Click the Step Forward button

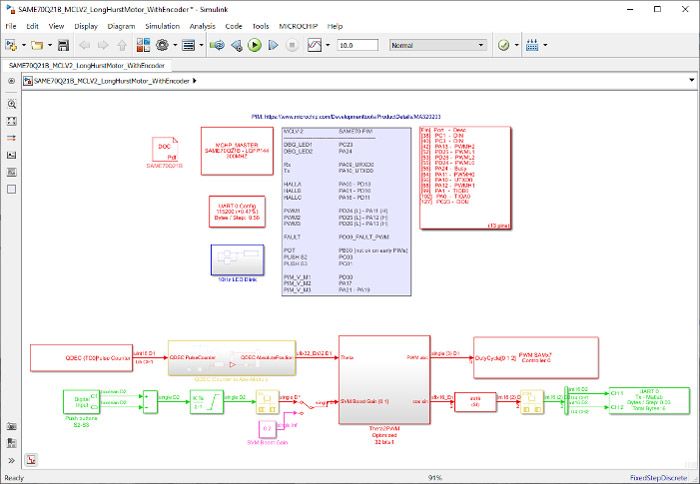point(273,45)
